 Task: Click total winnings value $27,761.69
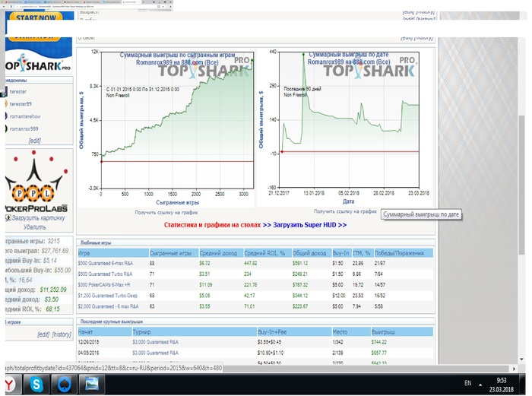click(55, 251)
